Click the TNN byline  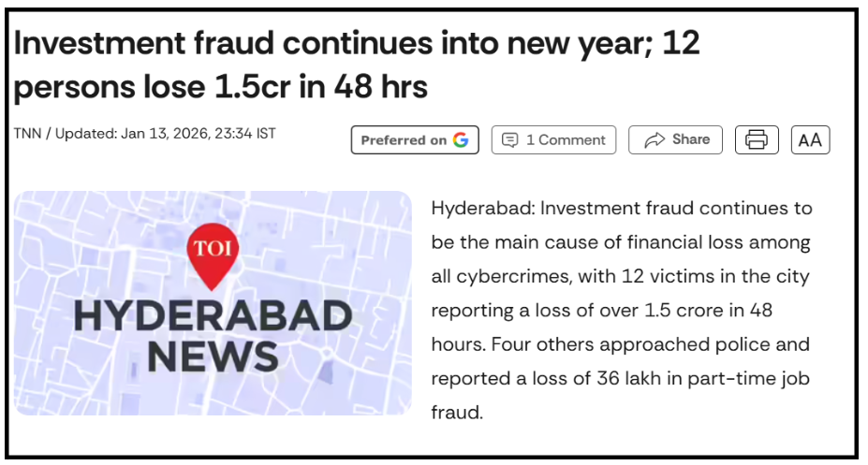(x=29, y=133)
